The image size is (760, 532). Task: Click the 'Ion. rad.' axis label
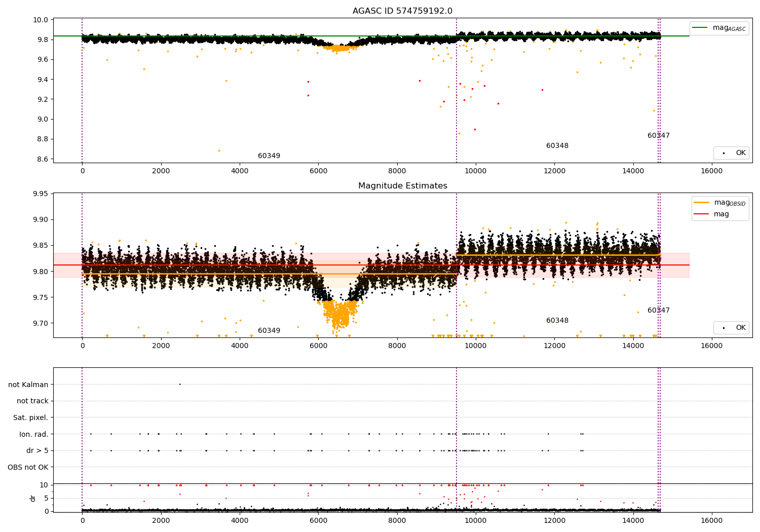(x=34, y=434)
